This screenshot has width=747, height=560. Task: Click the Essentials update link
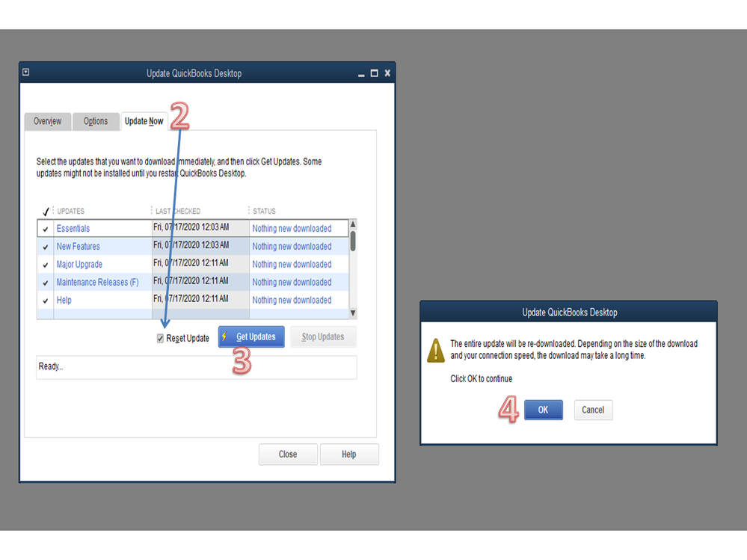(x=73, y=229)
